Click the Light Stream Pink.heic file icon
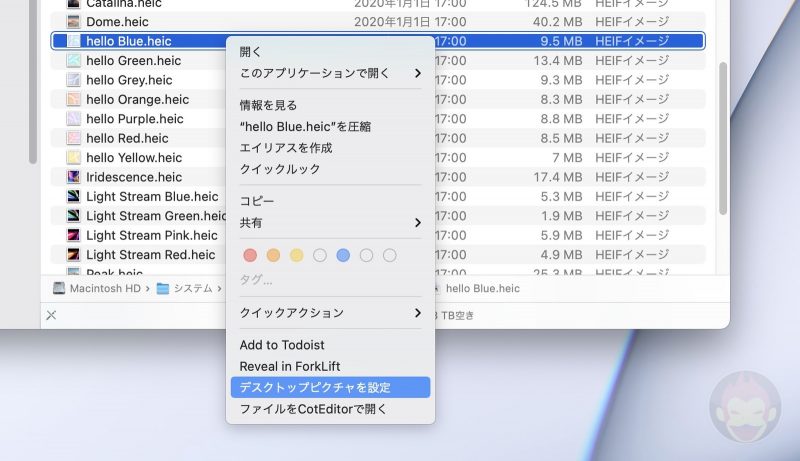The image size is (800, 461). point(73,235)
